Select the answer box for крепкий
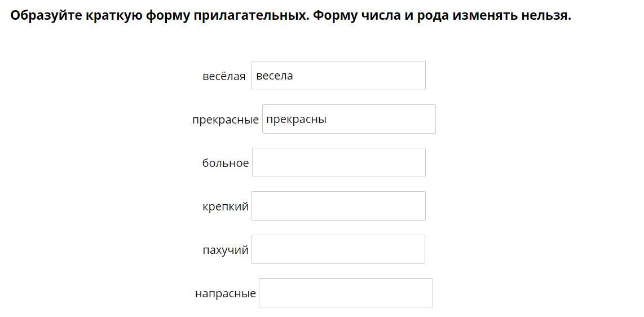This screenshot has width=644, height=317. click(x=338, y=206)
